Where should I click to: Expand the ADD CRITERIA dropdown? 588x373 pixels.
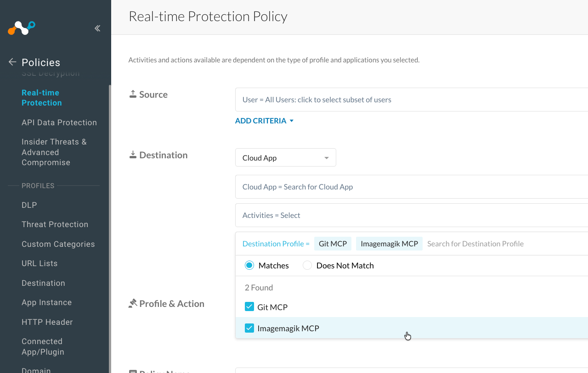tap(264, 121)
